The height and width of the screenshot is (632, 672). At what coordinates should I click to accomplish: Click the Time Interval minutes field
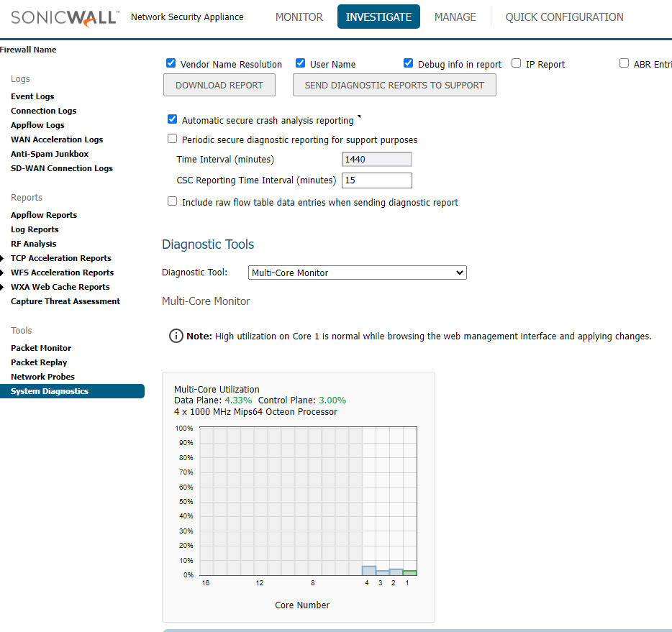point(377,160)
